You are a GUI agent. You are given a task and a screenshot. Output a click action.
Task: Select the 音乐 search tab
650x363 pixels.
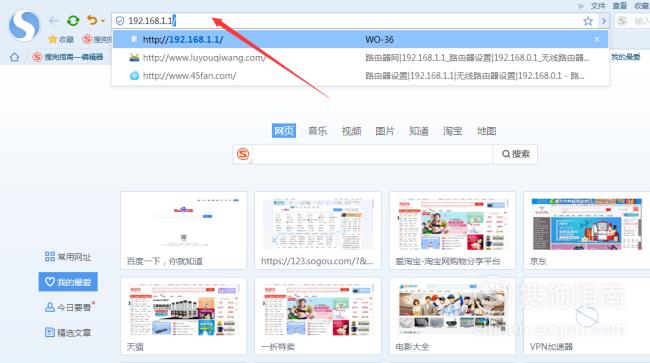[x=318, y=131]
